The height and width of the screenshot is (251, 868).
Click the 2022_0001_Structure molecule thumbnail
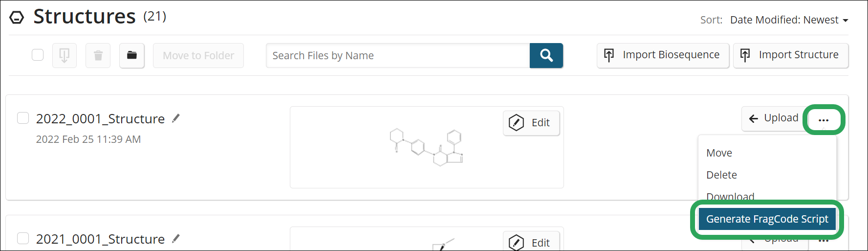(426, 147)
